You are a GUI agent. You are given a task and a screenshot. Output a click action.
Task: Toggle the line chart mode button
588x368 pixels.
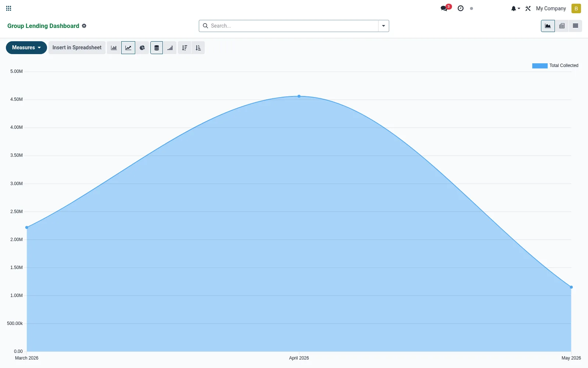tap(128, 48)
